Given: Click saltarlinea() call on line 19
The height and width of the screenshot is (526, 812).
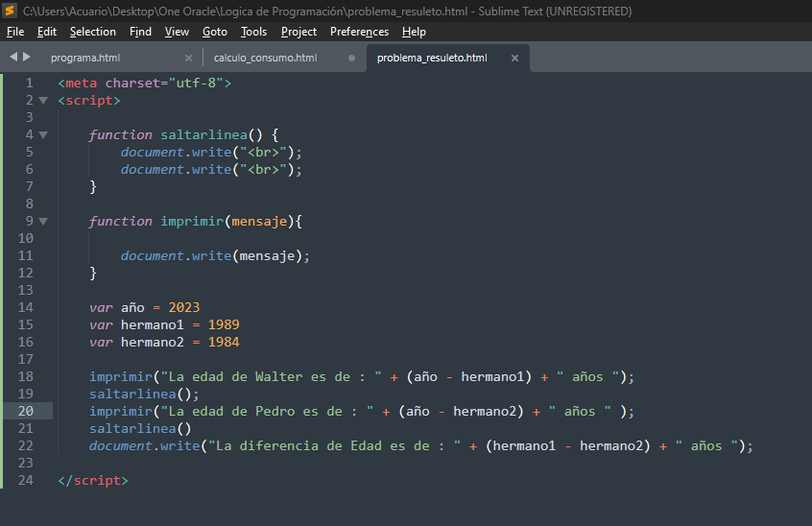Looking at the screenshot, I should click(x=144, y=394).
